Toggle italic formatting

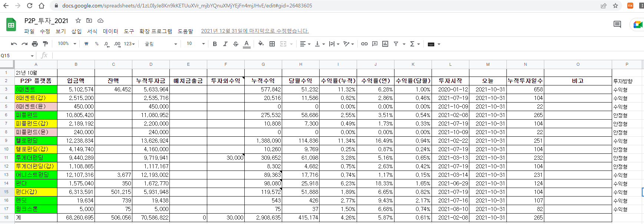coord(225,44)
